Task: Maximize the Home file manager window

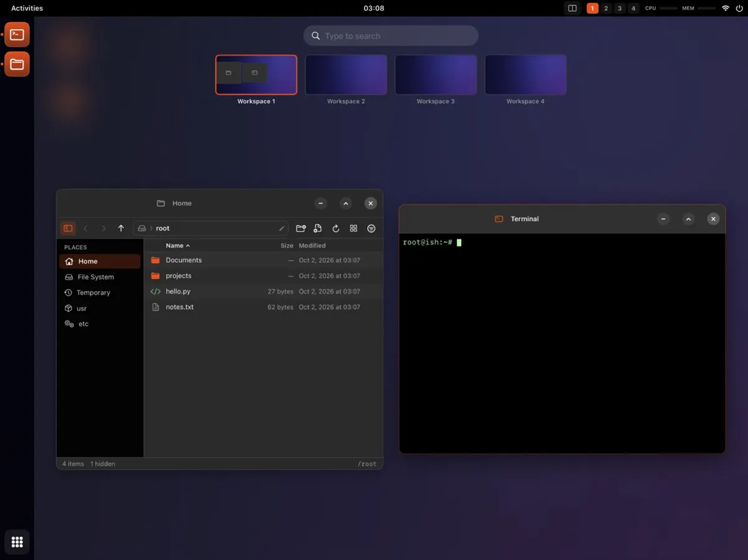Action: (346, 204)
